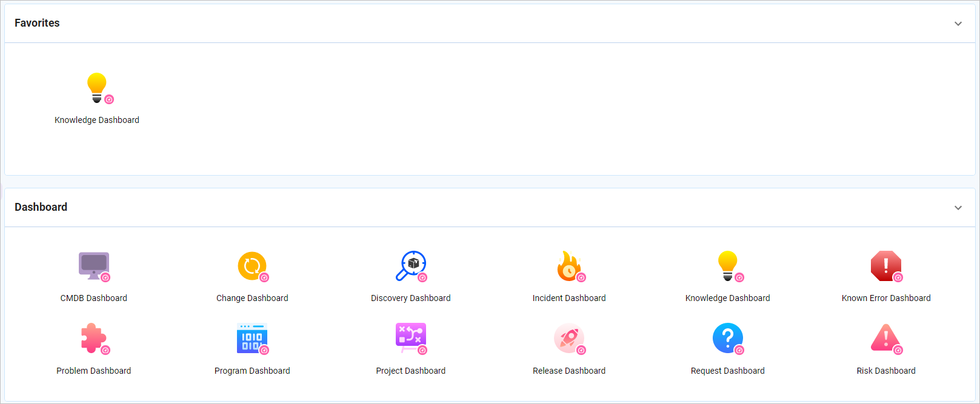Open the Discovery Dashboard magnifier icon
The image size is (980, 404).
coord(411,266)
